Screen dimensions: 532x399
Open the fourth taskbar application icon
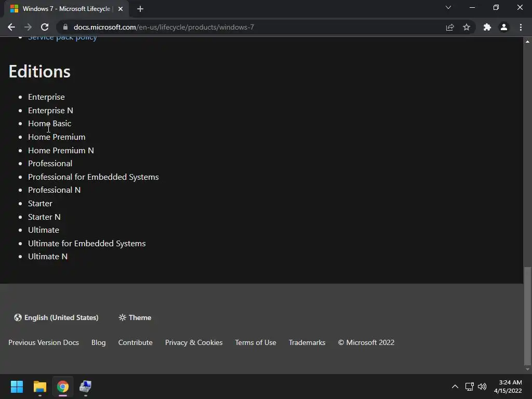click(86, 387)
